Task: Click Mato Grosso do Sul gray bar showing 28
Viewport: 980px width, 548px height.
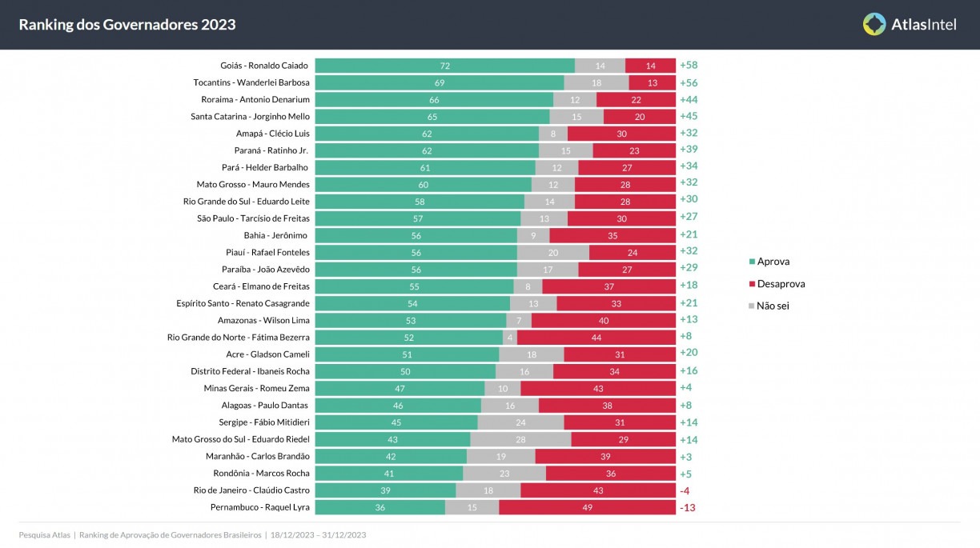Action: click(520, 439)
